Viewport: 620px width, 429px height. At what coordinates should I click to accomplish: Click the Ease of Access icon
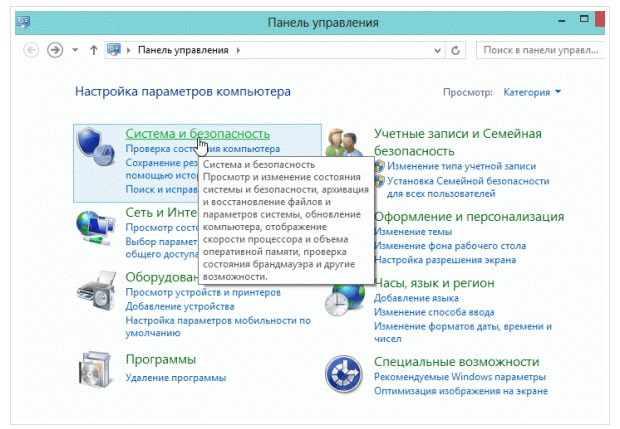point(344,373)
